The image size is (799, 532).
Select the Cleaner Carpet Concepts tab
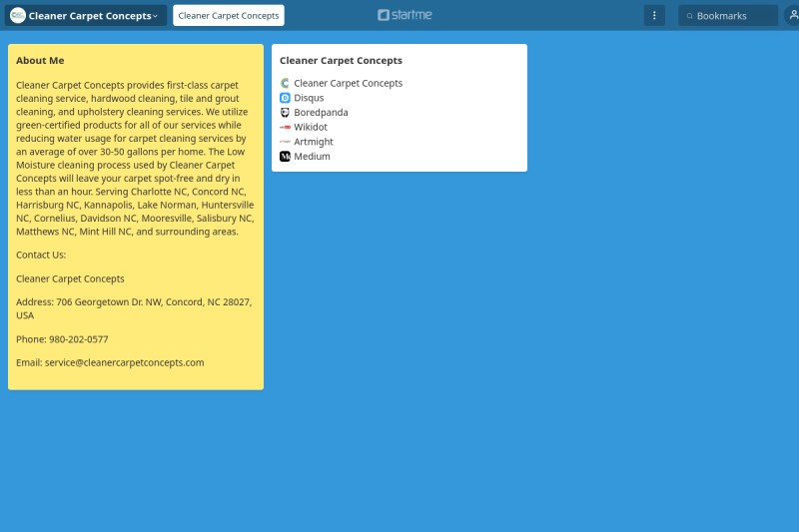[229, 15]
